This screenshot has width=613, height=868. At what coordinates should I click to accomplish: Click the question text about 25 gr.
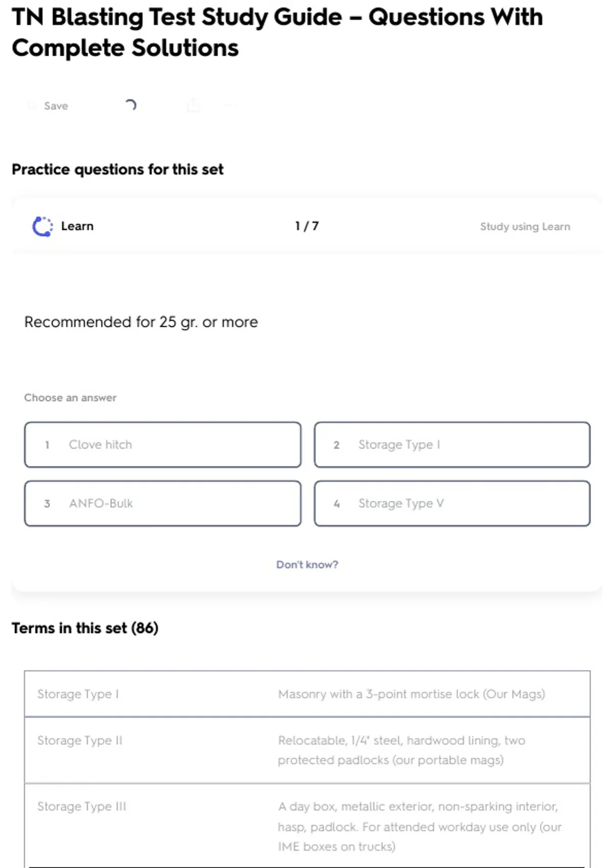pyautogui.click(x=141, y=322)
